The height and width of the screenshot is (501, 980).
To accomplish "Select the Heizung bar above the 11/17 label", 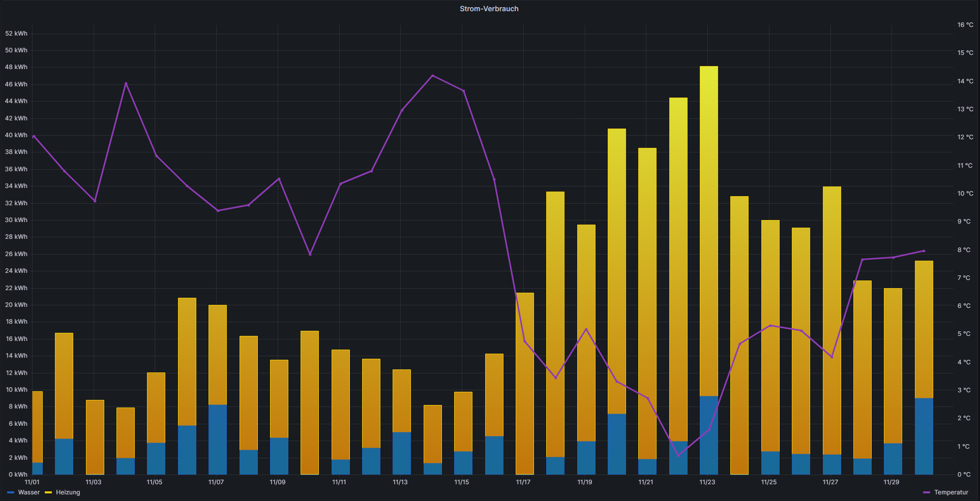I will click(x=525, y=381).
